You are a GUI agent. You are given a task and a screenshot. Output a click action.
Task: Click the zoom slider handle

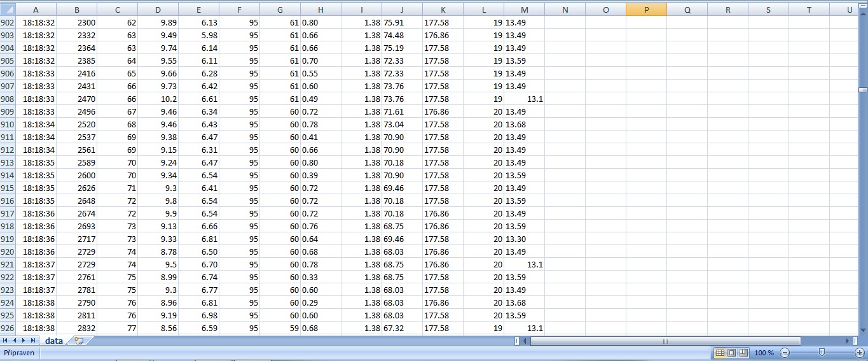point(822,353)
